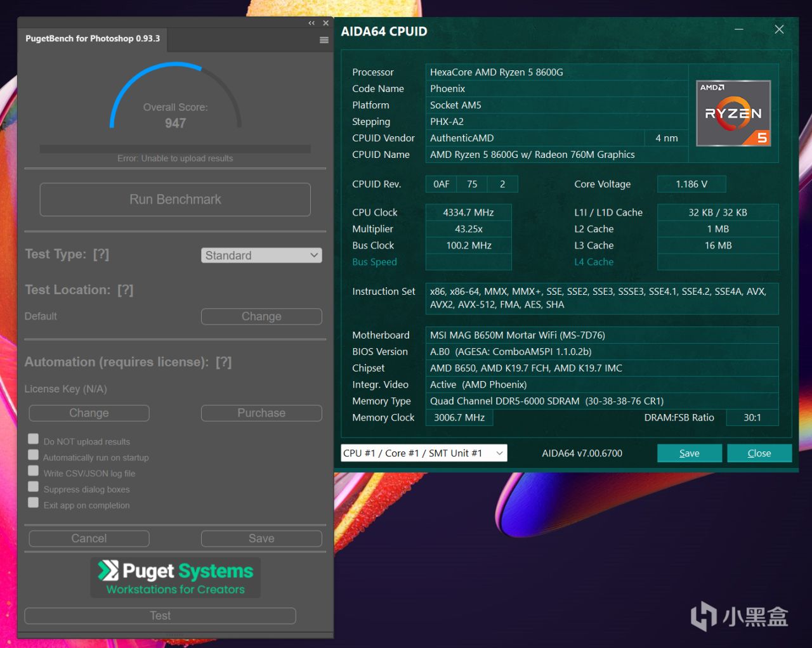
Task: Click the Motherboard MSI MAG B650M value
Action: (x=602, y=335)
